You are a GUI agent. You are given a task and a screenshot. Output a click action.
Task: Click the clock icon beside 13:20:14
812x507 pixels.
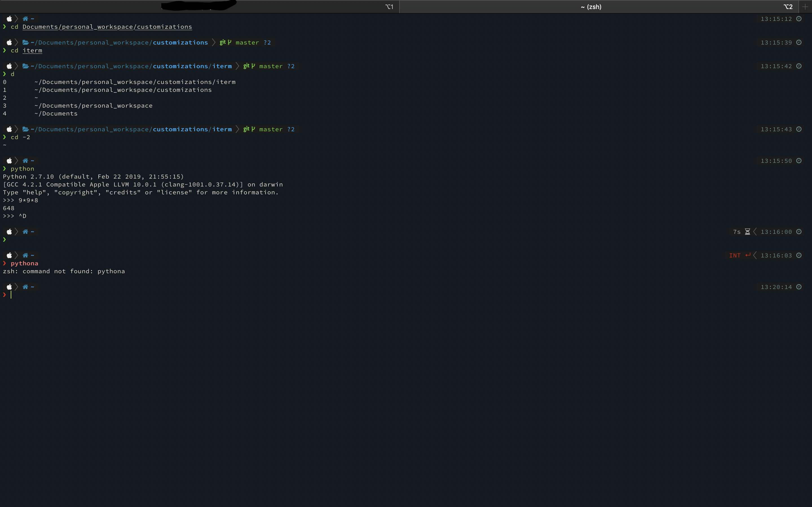799,287
